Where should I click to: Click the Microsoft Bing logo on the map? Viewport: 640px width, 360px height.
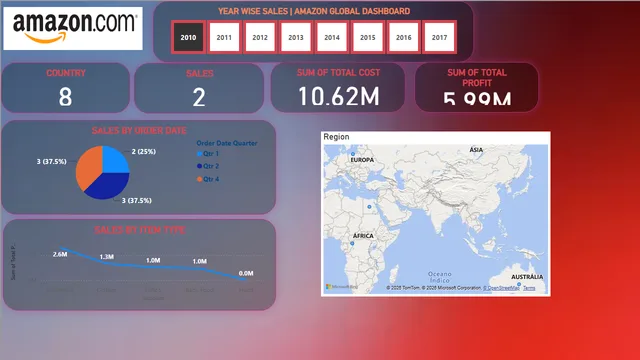342,287
